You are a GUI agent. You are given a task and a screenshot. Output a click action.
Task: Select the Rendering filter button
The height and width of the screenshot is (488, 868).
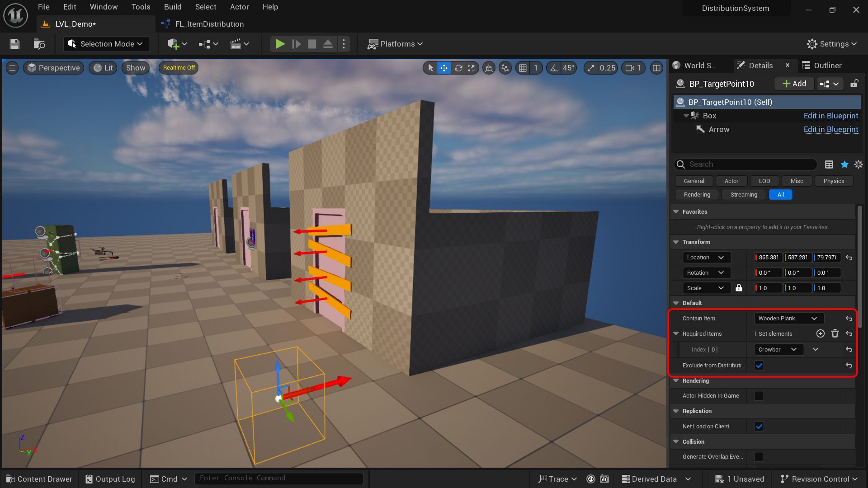coord(697,195)
